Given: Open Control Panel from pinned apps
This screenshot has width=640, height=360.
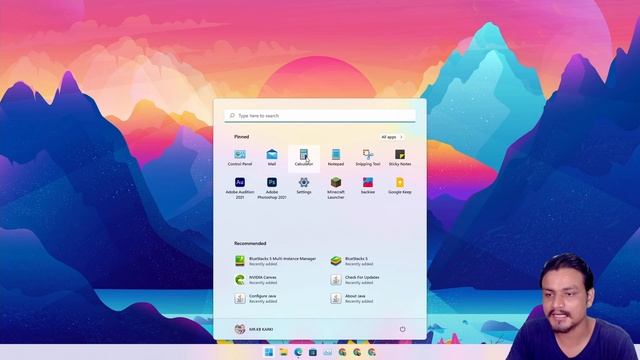Looking at the screenshot, I should pyautogui.click(x=240, y=157).
